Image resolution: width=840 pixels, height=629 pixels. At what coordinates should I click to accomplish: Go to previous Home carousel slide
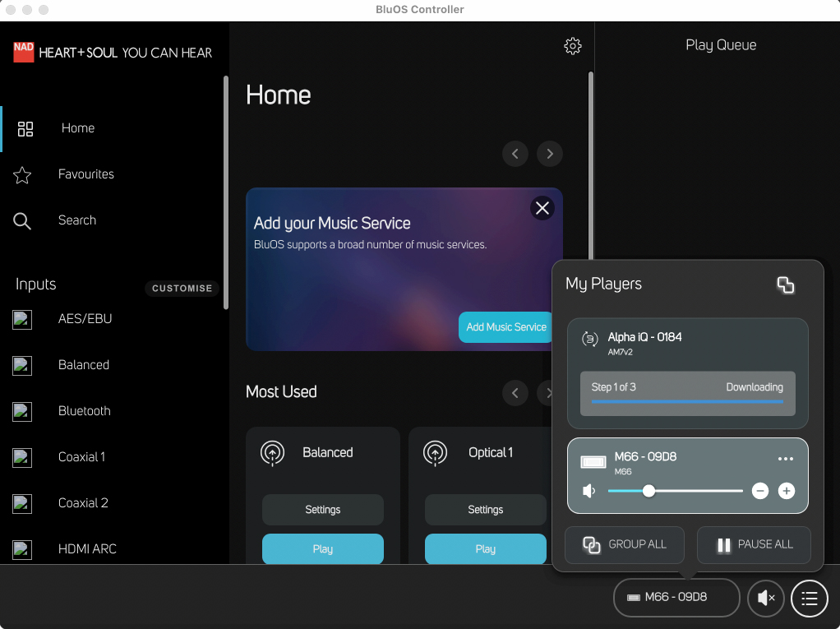515,154
